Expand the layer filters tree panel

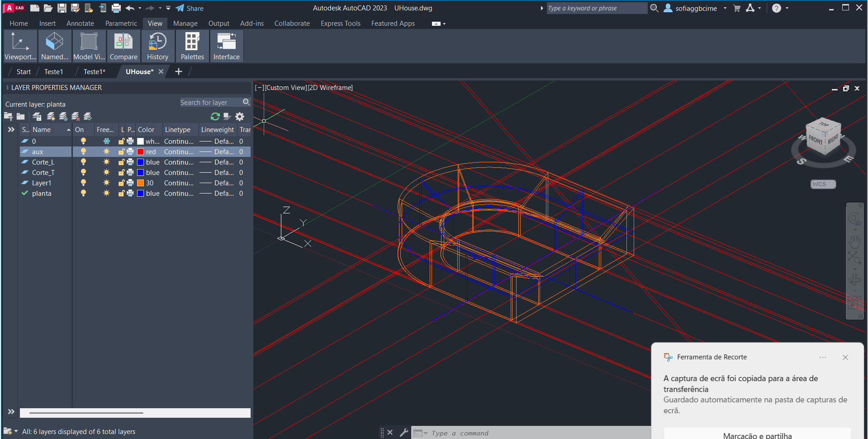point(11,130)
